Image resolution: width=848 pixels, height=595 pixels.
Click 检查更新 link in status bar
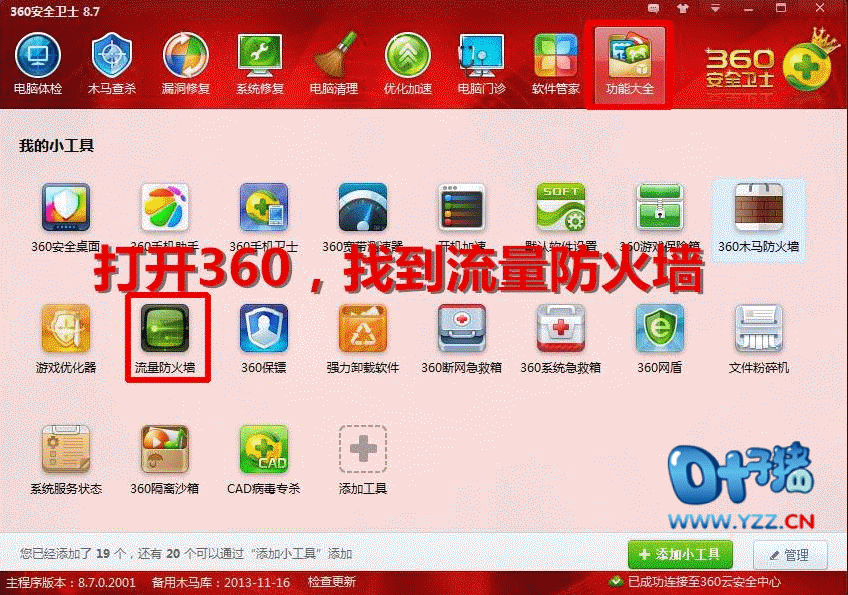[x=332, y=582]
